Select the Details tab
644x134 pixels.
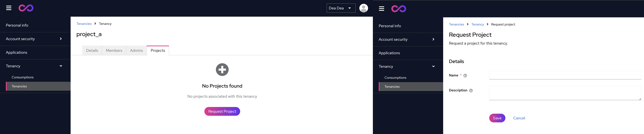pyautogui.click(x=92, y=51)
